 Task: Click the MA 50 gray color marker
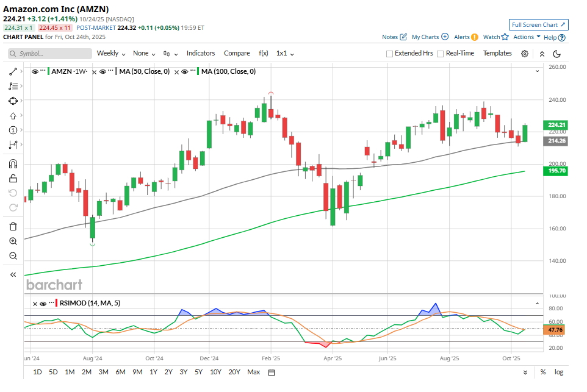pyautogui.click(x=117, y=71)
